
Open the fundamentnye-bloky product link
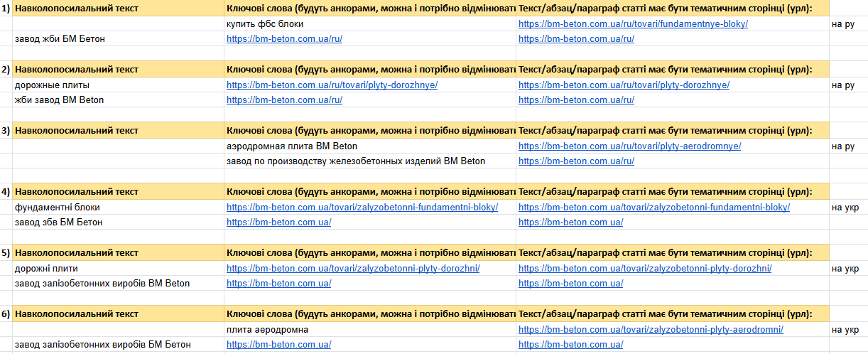pos(633,23)
